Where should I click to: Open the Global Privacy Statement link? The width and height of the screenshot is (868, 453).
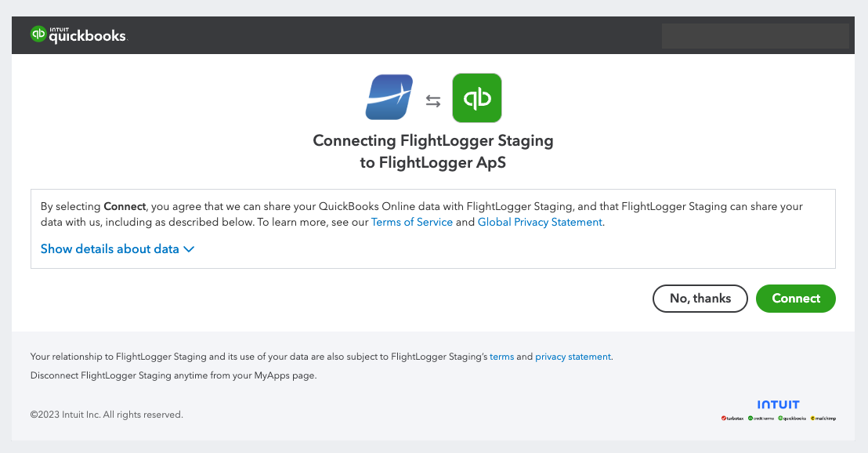(x=540, y=222)
